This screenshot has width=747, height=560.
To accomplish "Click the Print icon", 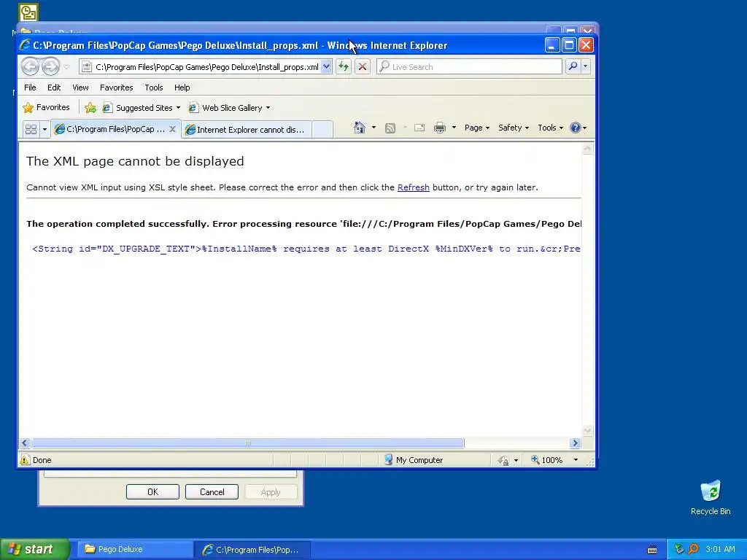I will 440,128.
